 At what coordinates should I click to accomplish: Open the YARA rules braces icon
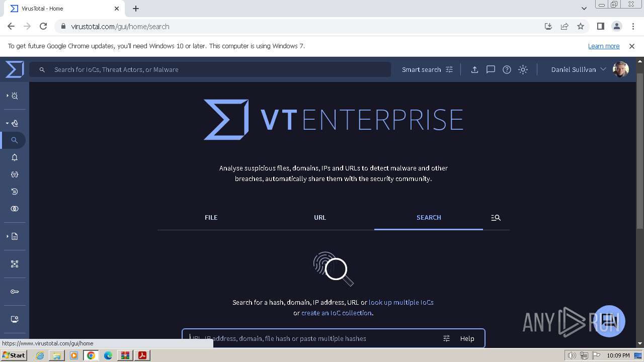click(x=15, y=174)
